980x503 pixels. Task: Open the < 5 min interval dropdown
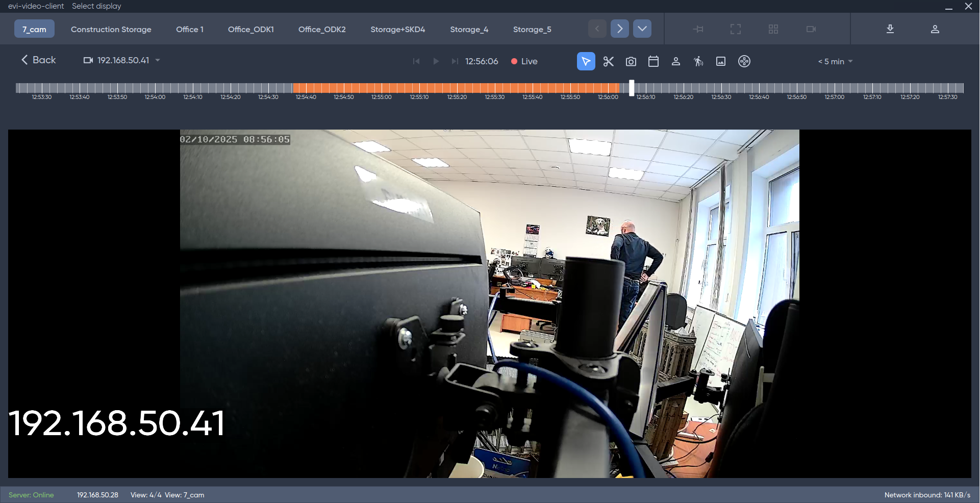(835, 61)
